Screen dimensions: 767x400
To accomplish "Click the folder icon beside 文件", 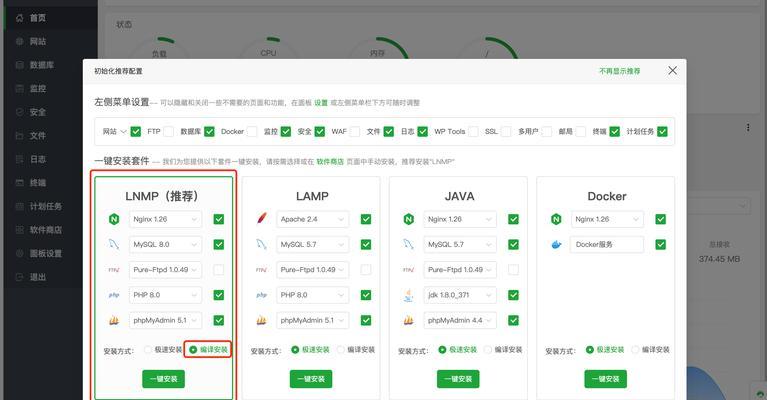I will pos(20,135).
